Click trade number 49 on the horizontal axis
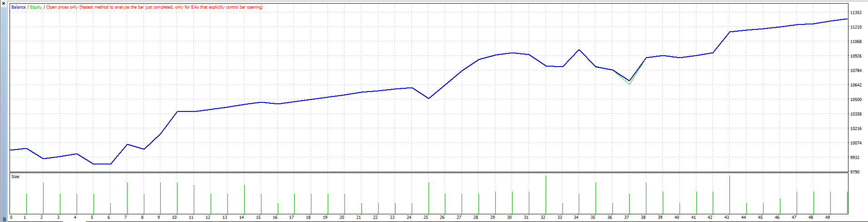Screen dimensions: 868x222 (x=828, y=217)
